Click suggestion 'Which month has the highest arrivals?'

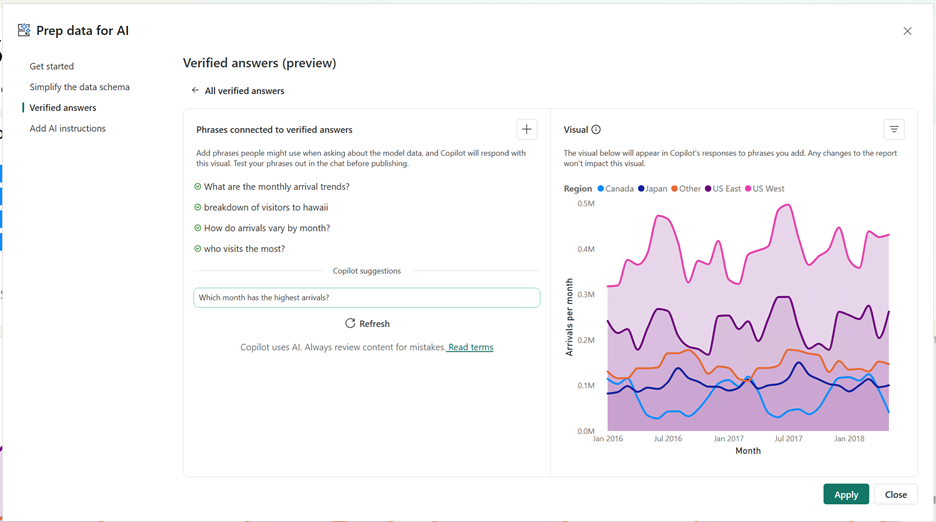pos(366,298)
